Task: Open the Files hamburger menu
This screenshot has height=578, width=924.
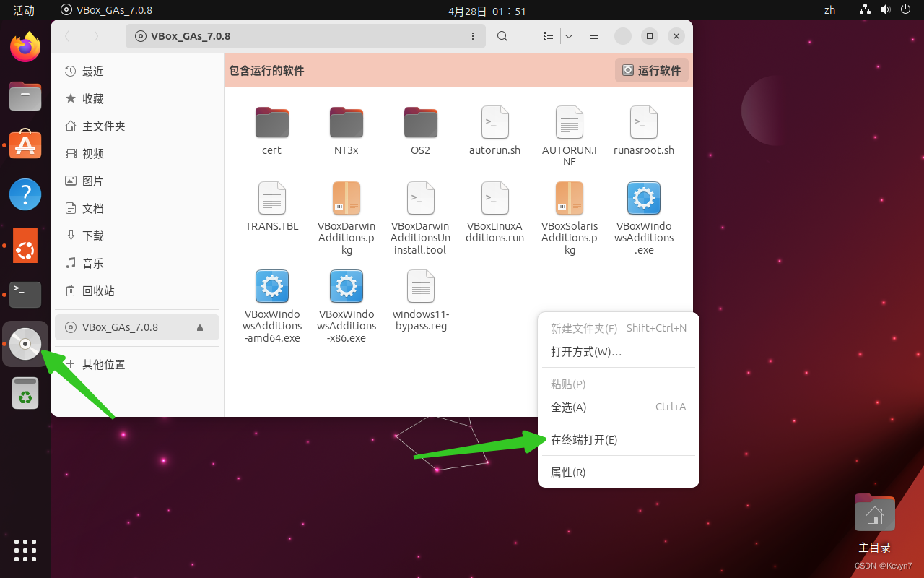Action: [x=594, y=36]
